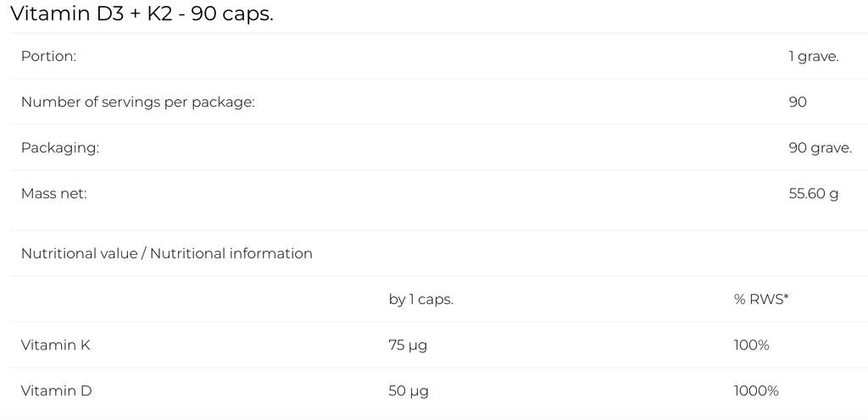Click the '% RWS*' column header

click(x=761, y=300)
